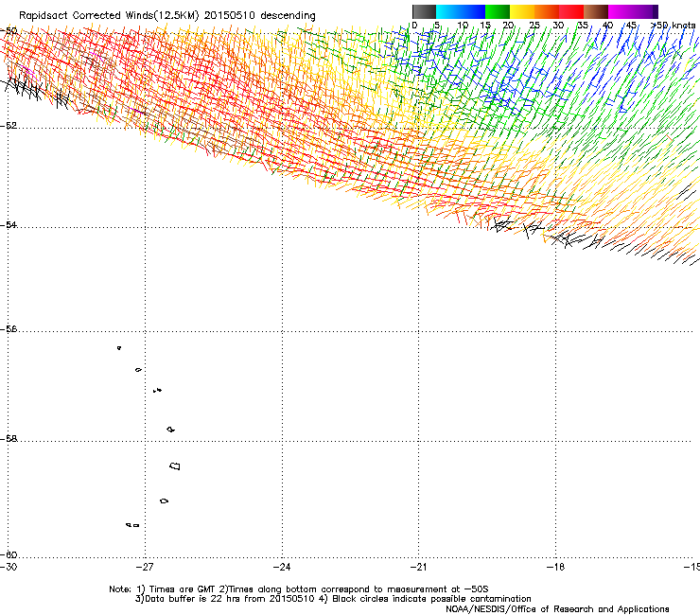The width and height of the screenshot is (700, 615).
Task: Click the cyan-blue 5-15 knots legend segment
Action: point(461,11)
